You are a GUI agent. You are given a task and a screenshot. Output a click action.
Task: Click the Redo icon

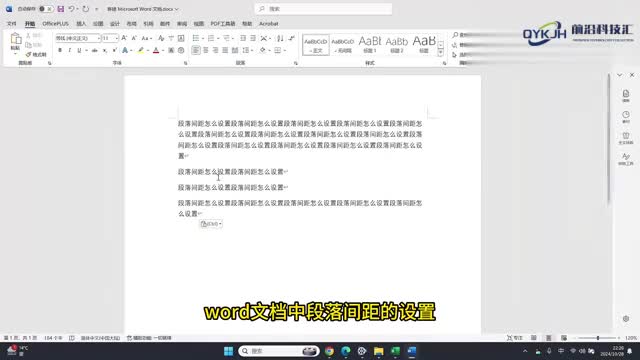(86, 9)
